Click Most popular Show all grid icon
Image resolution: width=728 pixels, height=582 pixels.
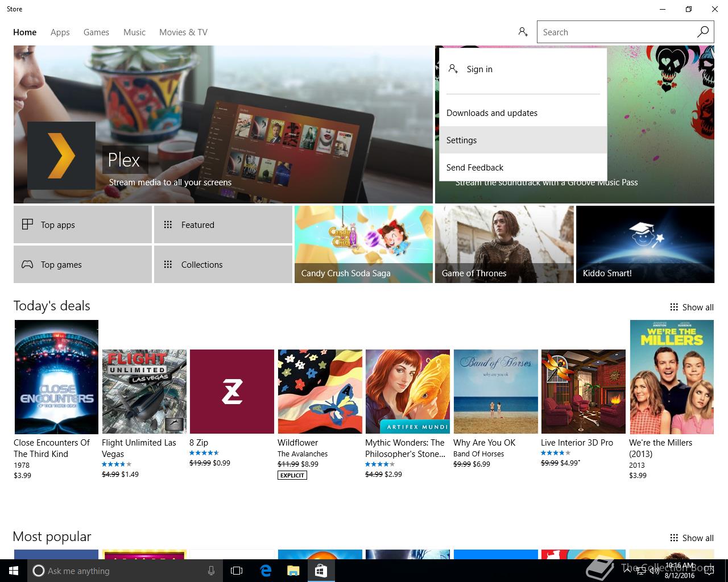point(674,538)
